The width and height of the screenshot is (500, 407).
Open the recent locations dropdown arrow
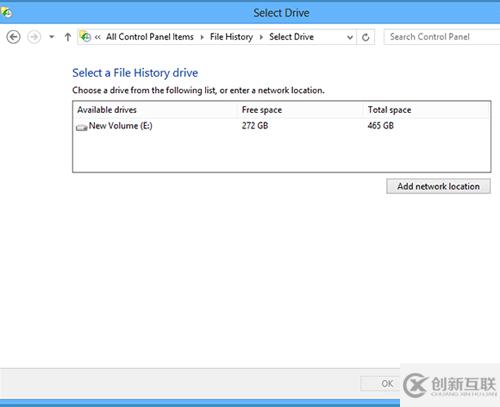pyautogui.click(x=52, y=37)
